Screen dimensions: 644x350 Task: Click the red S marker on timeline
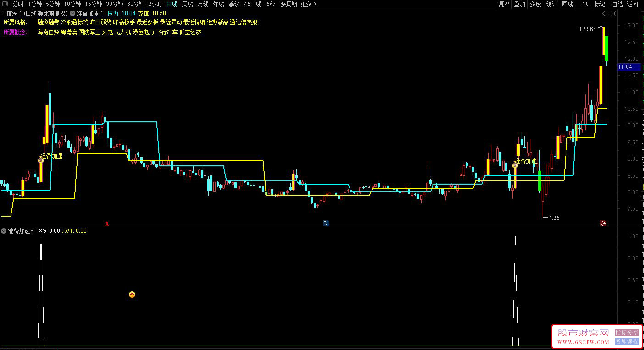click(107, 224)
